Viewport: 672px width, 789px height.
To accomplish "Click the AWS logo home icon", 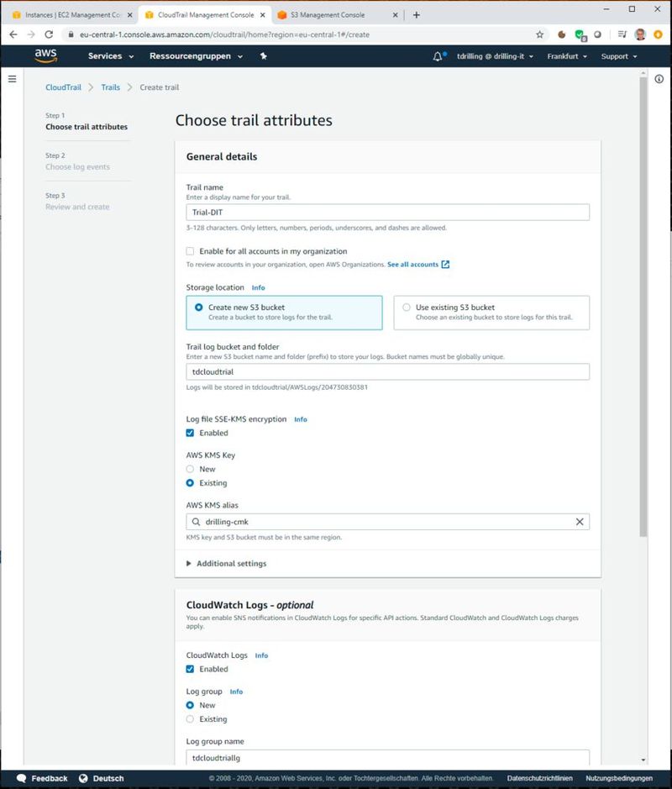I will tap(45, 55).
